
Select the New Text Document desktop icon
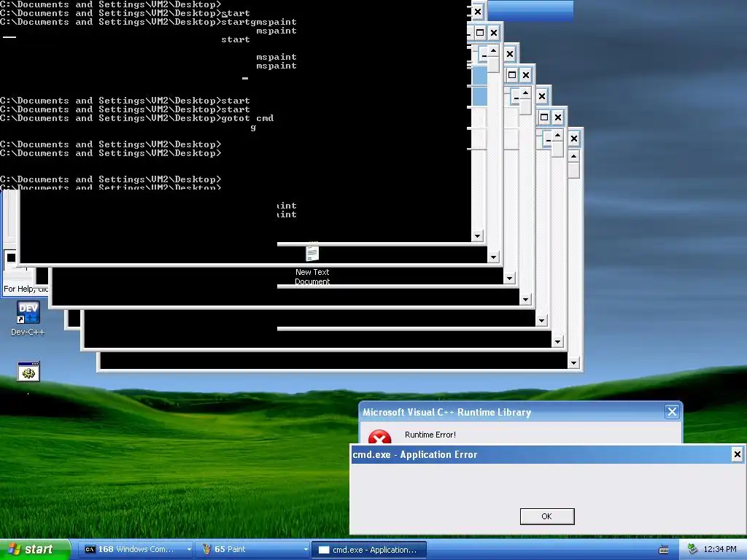click(312, 264)
